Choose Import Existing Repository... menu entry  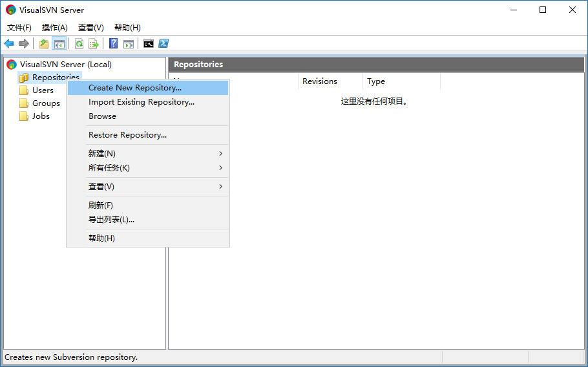click(148, 102)
